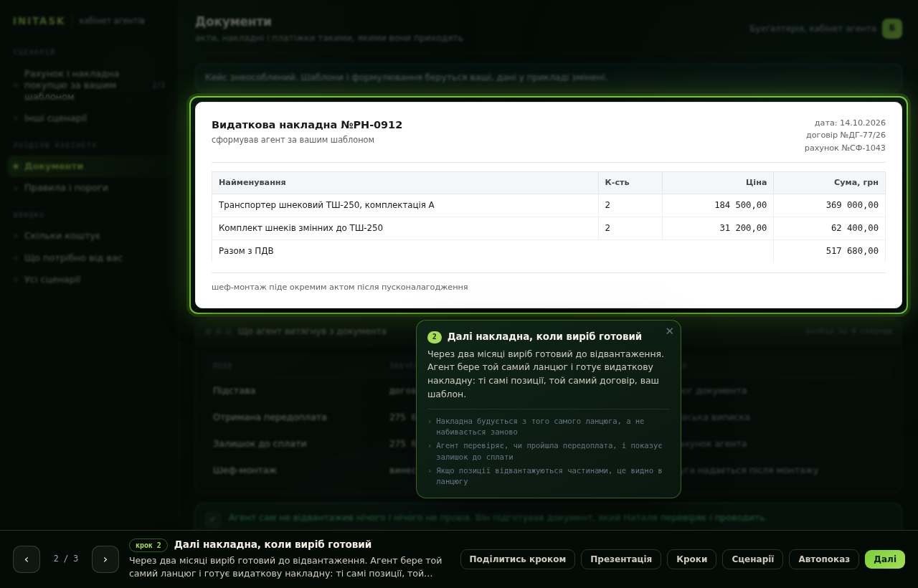Click Шеф-монтаж row label
The height and width of the screenshot is (588, 918).
(x=245, y=470)
